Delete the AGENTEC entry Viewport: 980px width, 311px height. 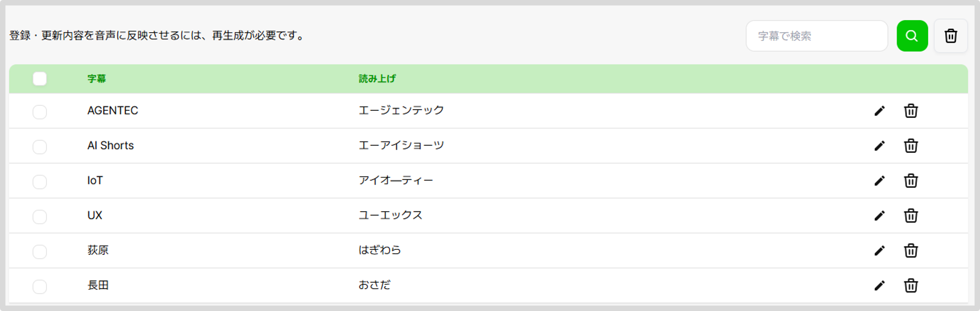click(x=911, y=111)
